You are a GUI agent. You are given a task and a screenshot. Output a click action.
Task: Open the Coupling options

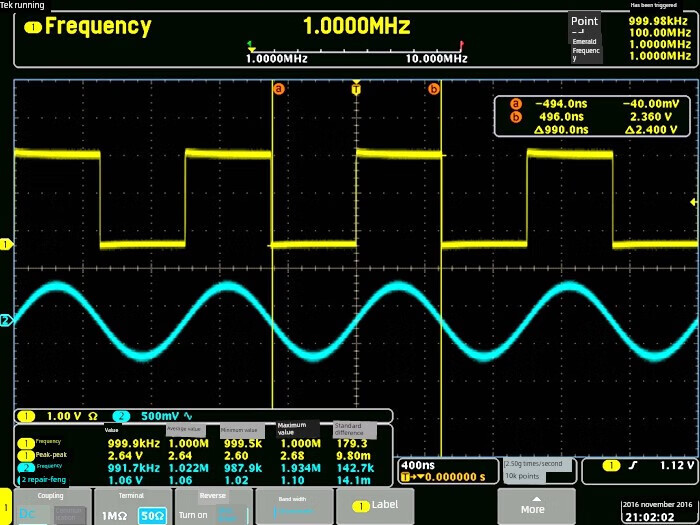click(51, 506)
